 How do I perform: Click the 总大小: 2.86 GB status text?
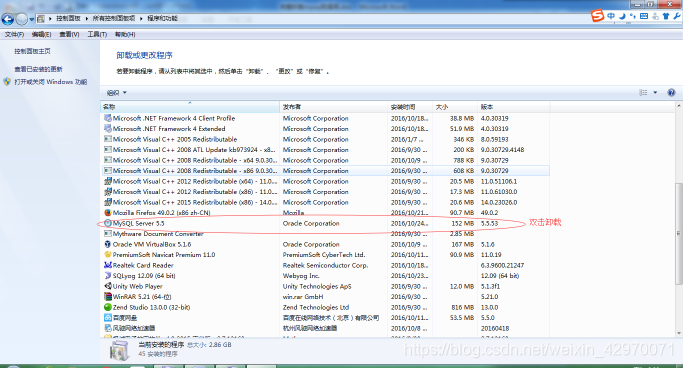(x=210, y=344)
